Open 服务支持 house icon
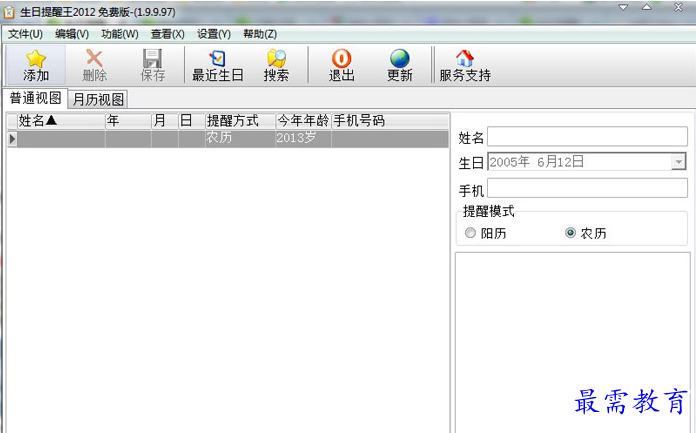This screenshot has width=696, height=433. (x=464, y=58)
